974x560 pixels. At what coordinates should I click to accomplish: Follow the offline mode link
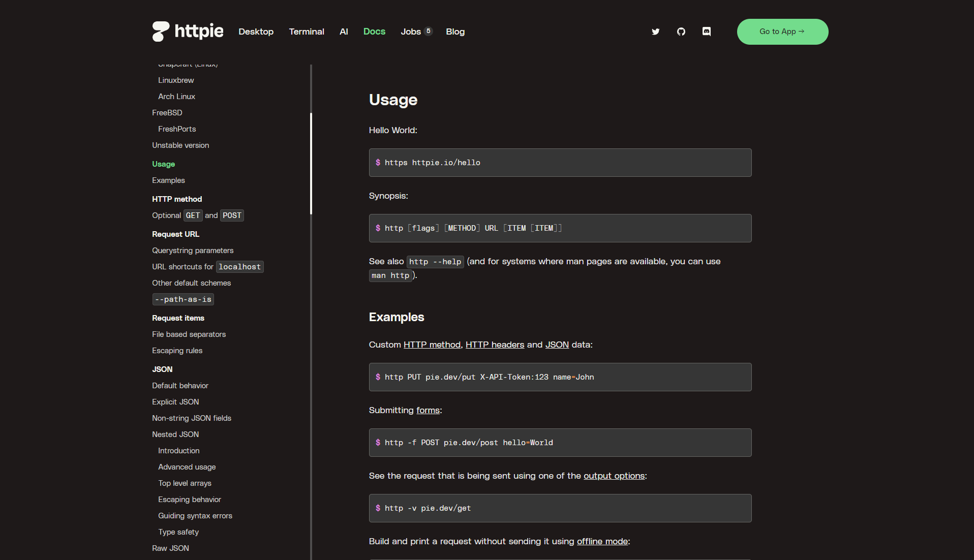click(602, 541)
